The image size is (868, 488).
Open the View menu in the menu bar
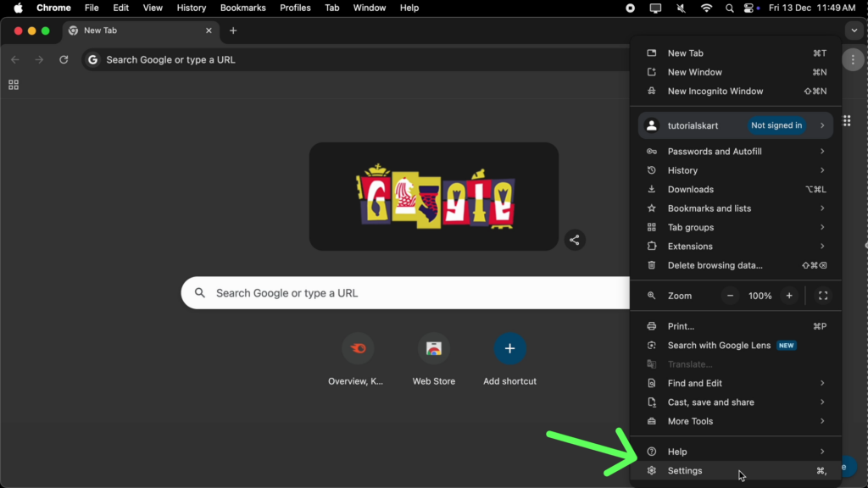pos(153,8)
